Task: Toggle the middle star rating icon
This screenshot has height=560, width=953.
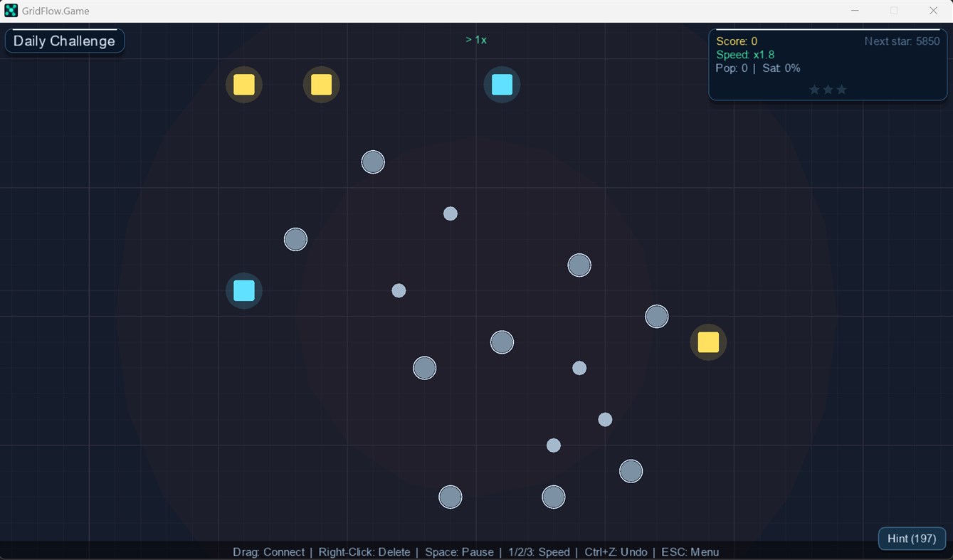Action: 828,89
